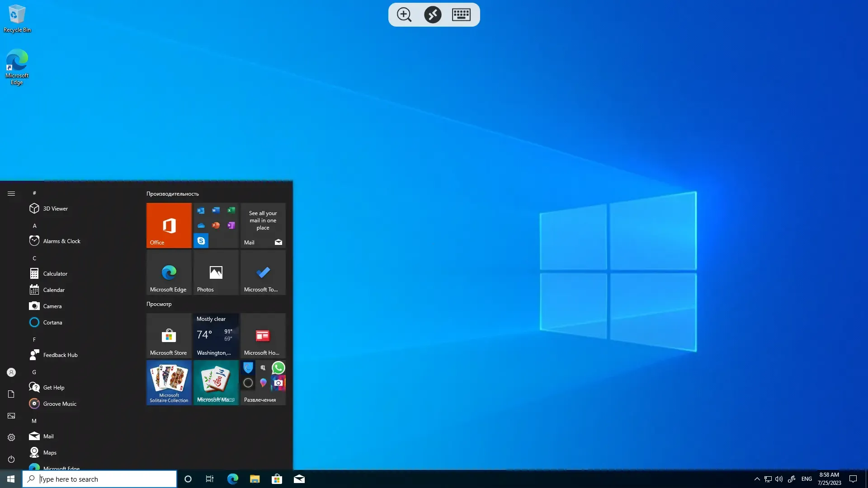Select Recycle Bin desktop icon
Screen dimensions: 868x488
[x=17, y=19]
